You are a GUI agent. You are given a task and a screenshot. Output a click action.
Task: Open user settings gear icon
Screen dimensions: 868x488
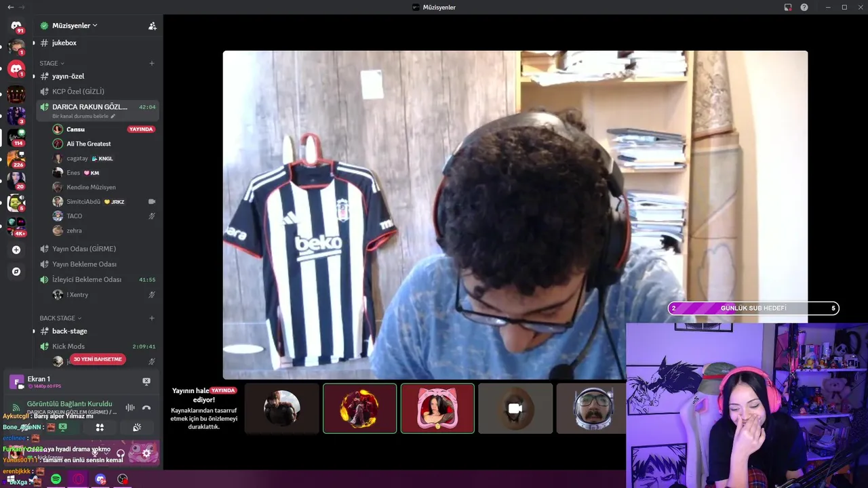tap(146, 453)
